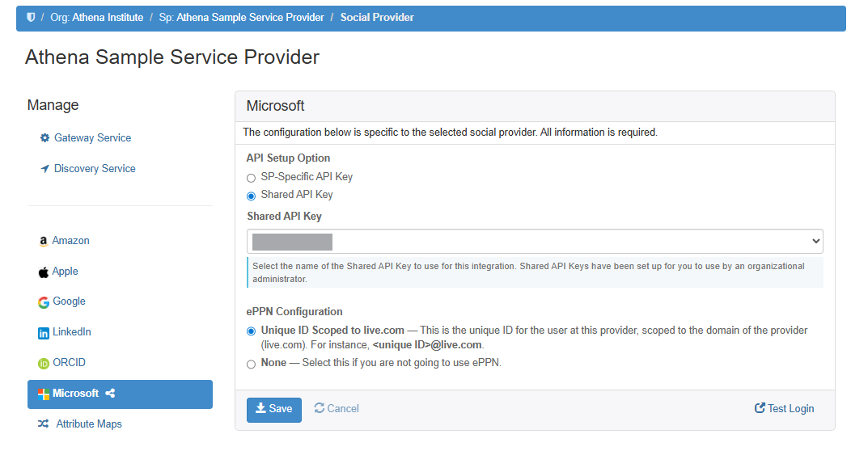Viewport: 868px width, 451px height.
Task: Click the Amazon logo icon in sidebar
Action: coord(44,241)
